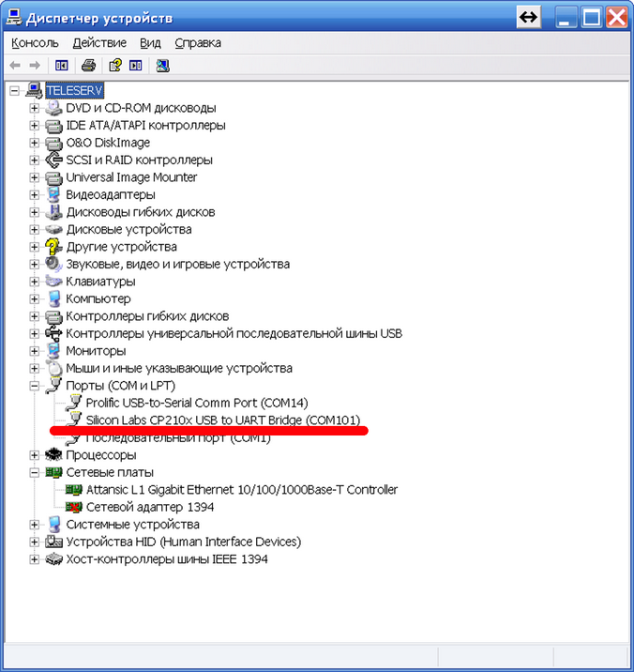634x672 pixels.
Task: Click the Attansic L1 Ethernet adapter icon
Action: point(74,489)
